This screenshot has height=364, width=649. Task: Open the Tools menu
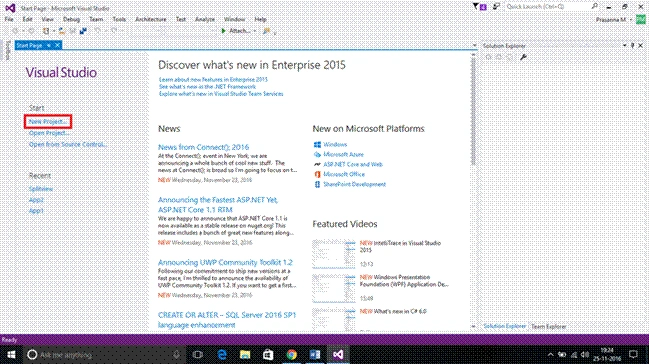click(119, 19)
